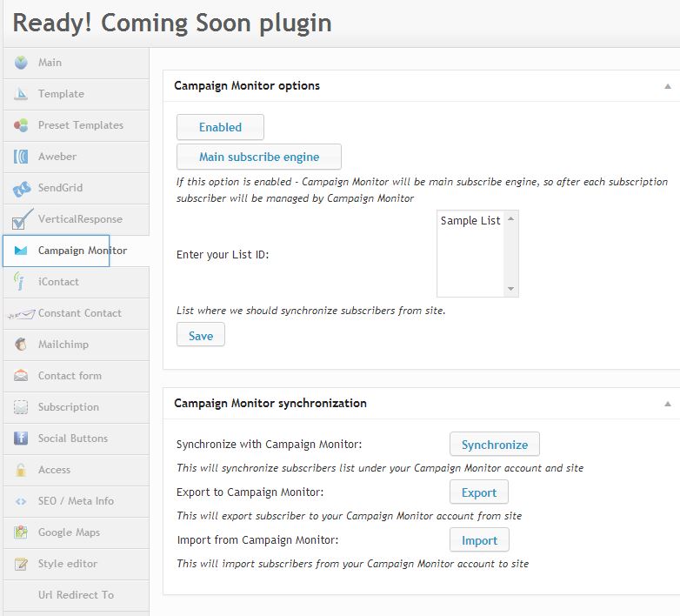Open the Social Buttons tab
The width and height of the screenshot is (680, 616).
coord(77,439)
